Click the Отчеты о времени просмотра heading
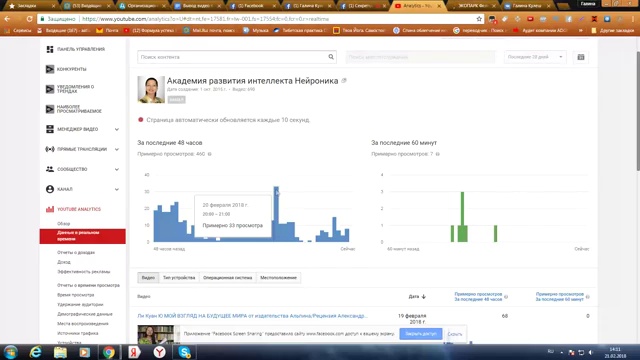Image resolution: width=640 pixels, height=360 pixels. (x=88, y=285)
